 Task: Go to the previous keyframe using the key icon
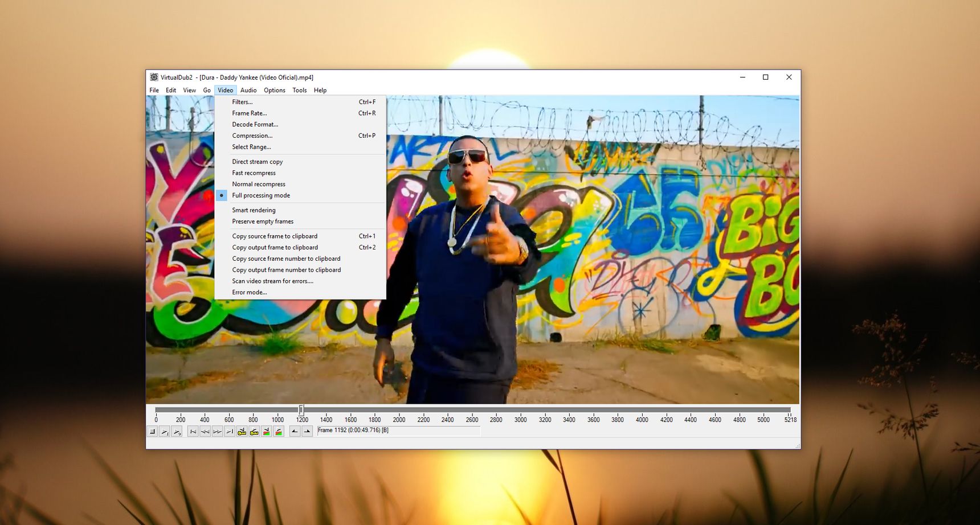(x=242, y=432)
